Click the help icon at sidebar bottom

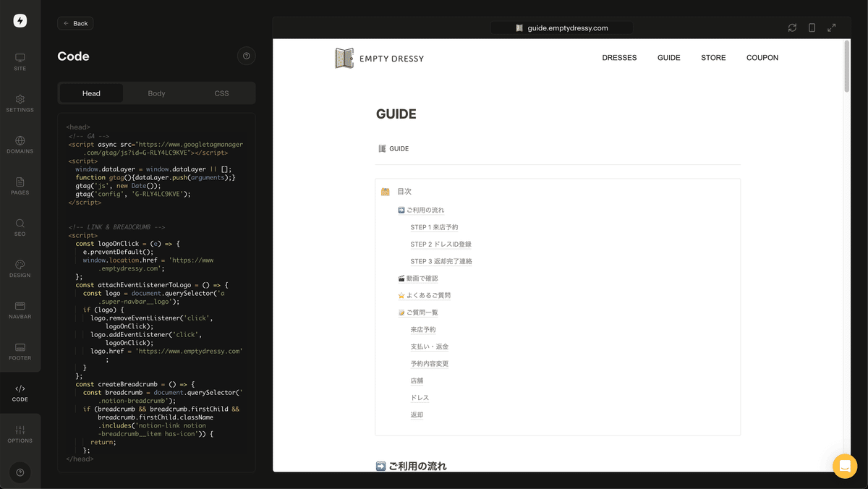tap(20, 472)
